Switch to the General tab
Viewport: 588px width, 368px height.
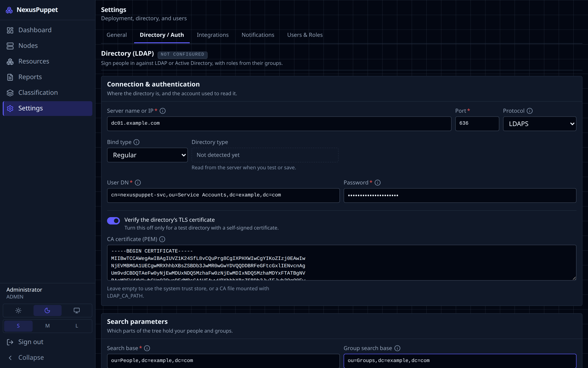(x=117, y=35)
